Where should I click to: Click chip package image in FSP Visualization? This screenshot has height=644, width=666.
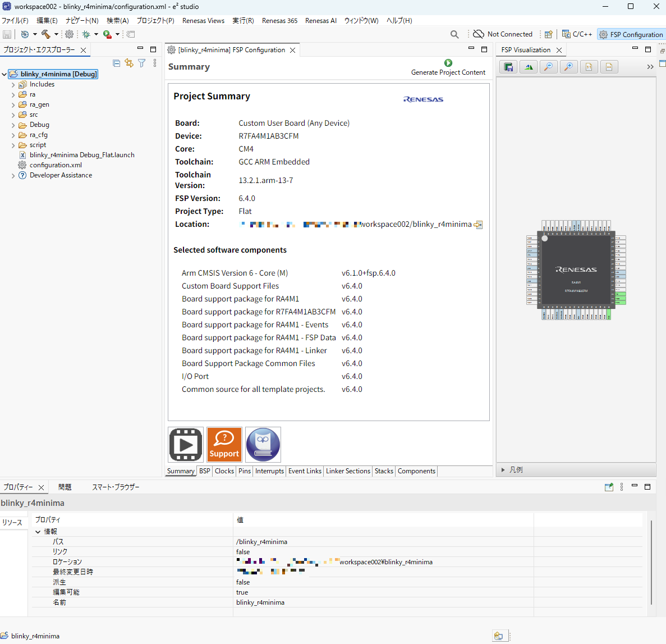576,270
